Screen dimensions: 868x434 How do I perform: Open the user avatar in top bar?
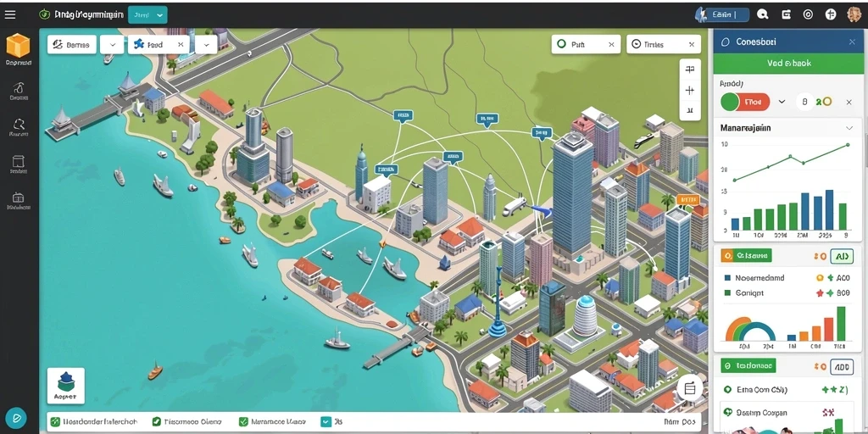coord(854,15)
